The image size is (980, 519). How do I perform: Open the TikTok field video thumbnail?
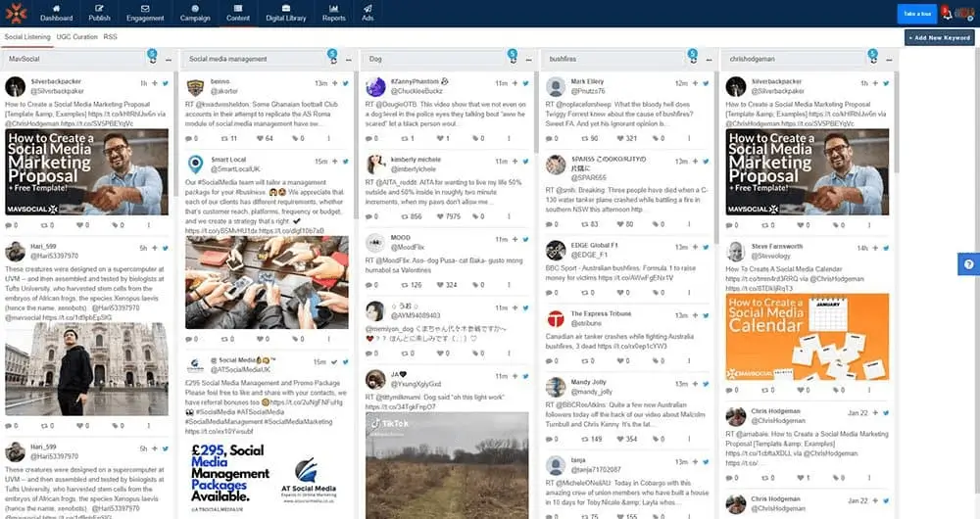pyautogui.click(x=447, y=465)
